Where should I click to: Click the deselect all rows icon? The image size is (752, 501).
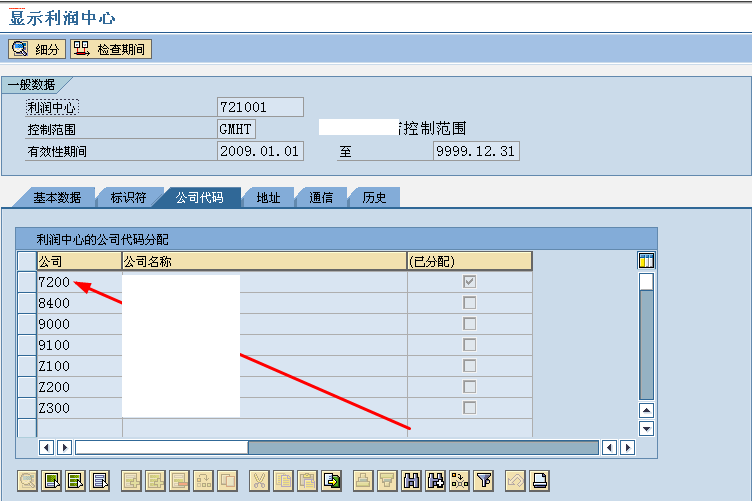100,480
